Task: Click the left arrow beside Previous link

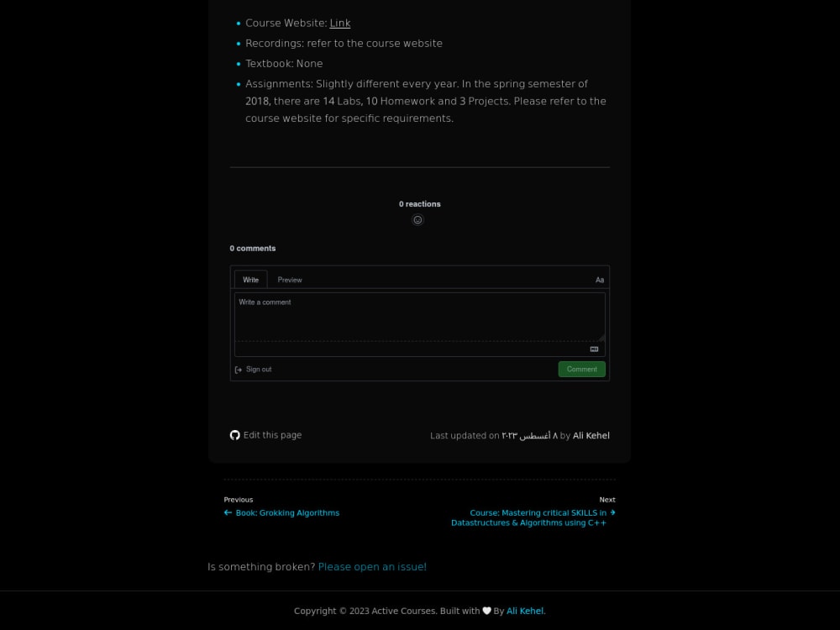Action: (x=227, y=512)
